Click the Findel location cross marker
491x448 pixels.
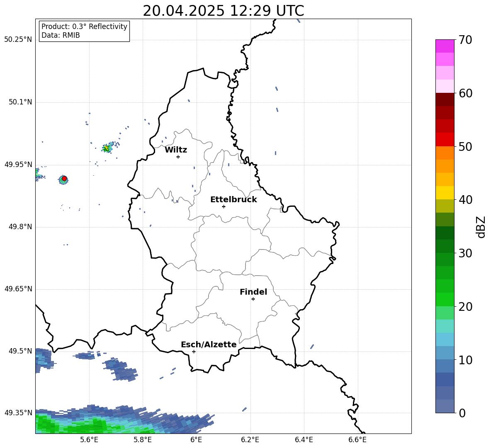(253, 299)
